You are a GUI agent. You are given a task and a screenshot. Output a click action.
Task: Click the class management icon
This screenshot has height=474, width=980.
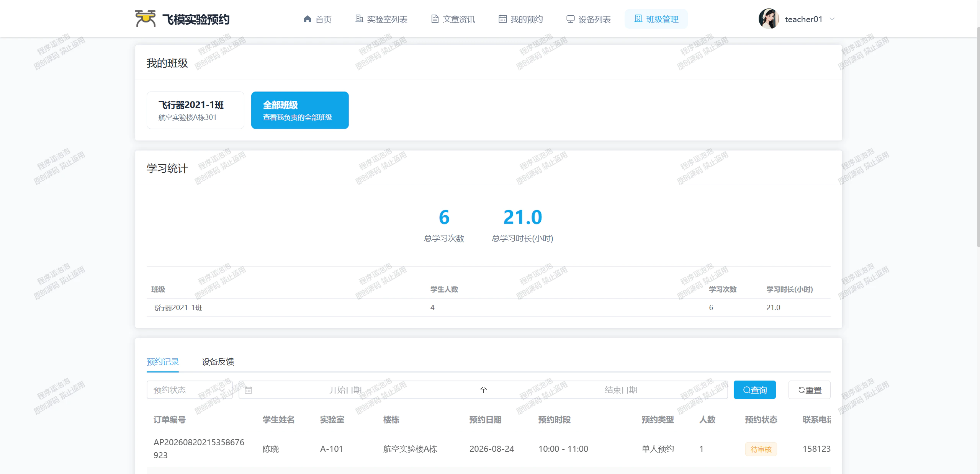tap(638, 19)
